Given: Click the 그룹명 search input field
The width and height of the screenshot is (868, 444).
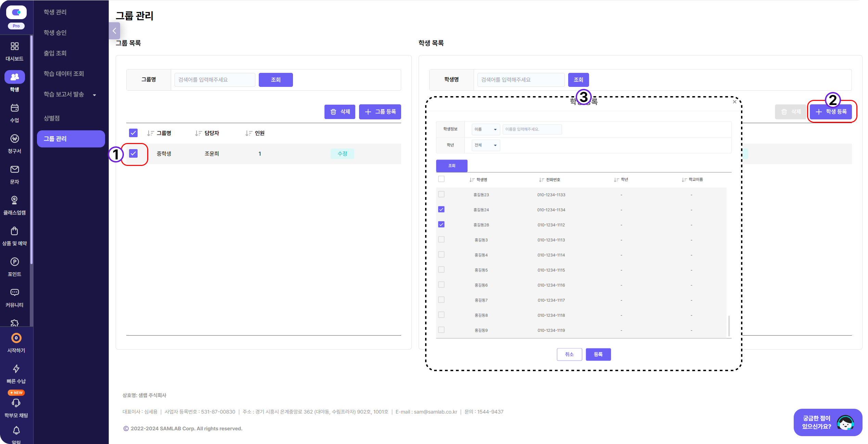Looking at the screenshot, I should pos(215,80).
